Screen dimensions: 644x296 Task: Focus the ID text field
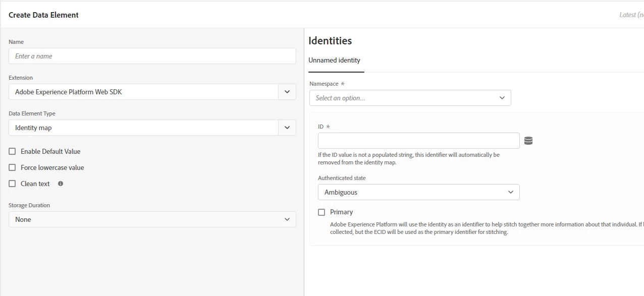418,141
